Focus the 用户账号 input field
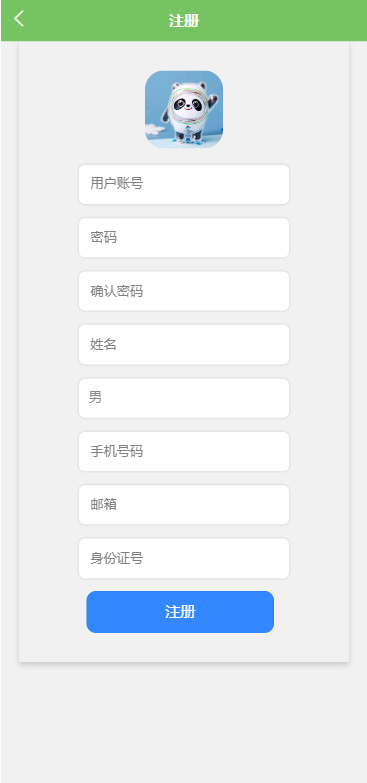Screen dimensions: 367x783 click(x=184, y=184)
